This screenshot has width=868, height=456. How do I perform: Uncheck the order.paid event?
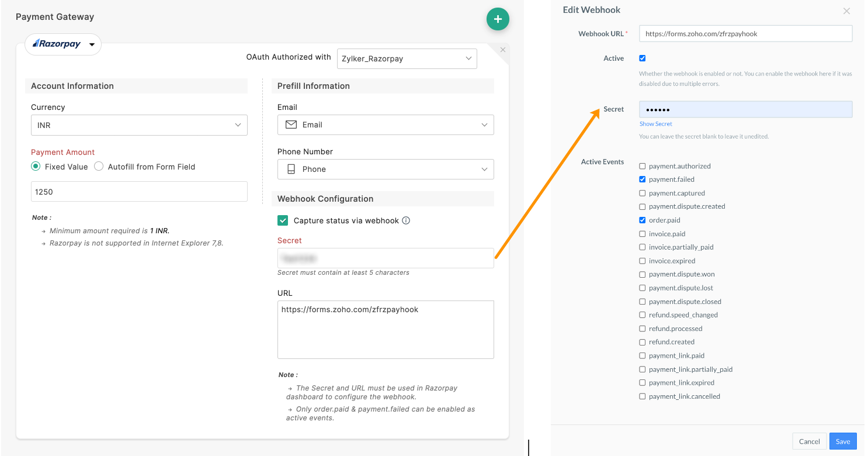[x=643, y=220]
